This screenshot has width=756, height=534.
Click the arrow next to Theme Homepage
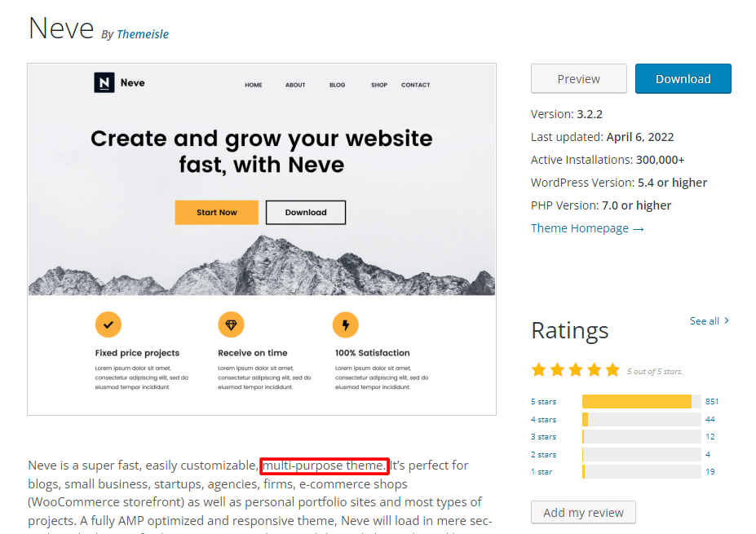coord(637,228)
